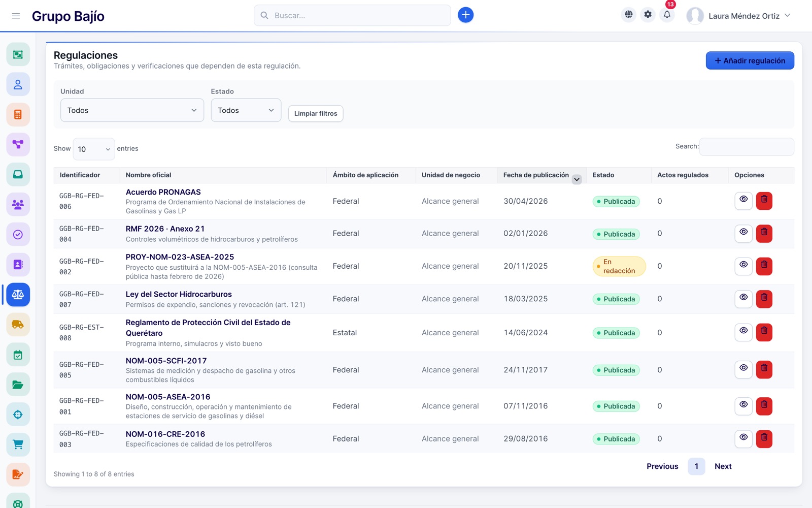Screen dimensions: 812x508
Task: Open the hamburger menu icon
Action: (x=16, y=16)
